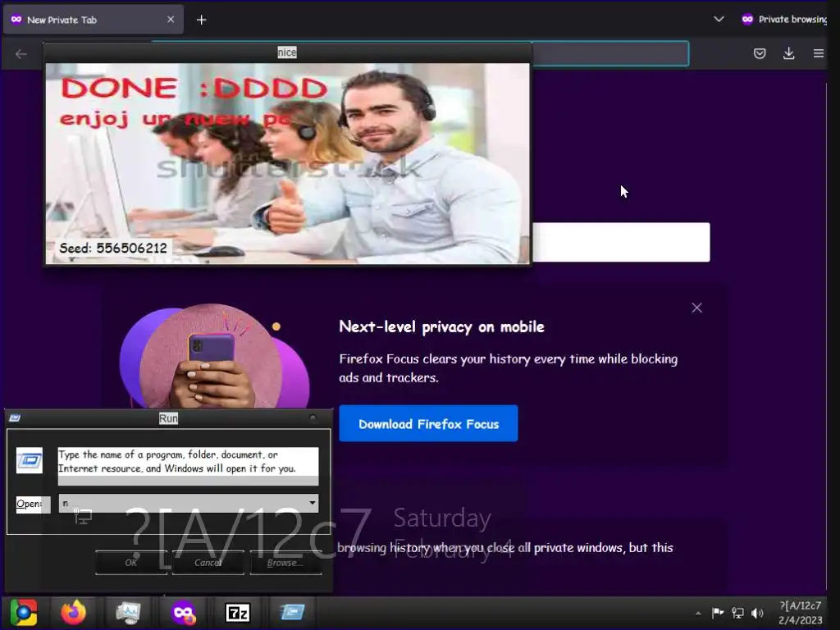Open list all tabs chevron

point(719,20)
